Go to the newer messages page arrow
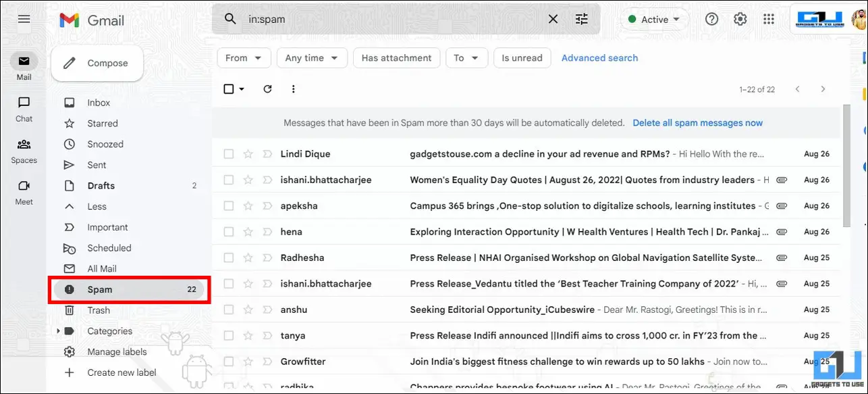 tap(798, 89)
